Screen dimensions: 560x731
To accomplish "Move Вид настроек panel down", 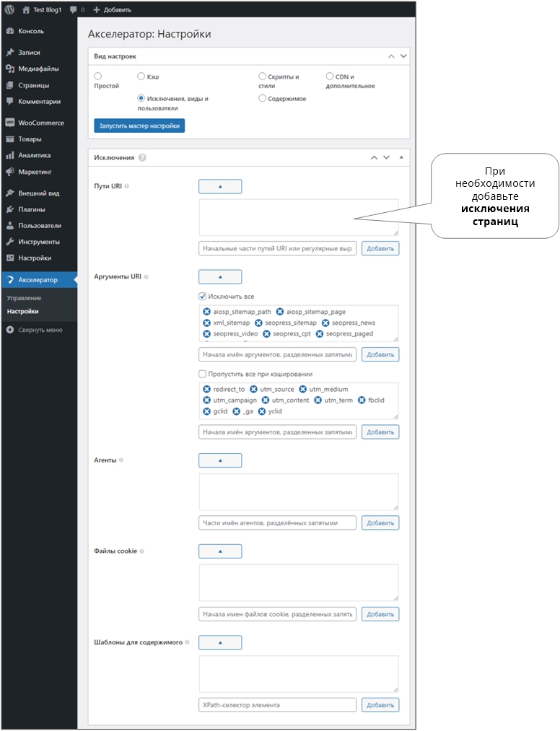I will click(404, 56).
